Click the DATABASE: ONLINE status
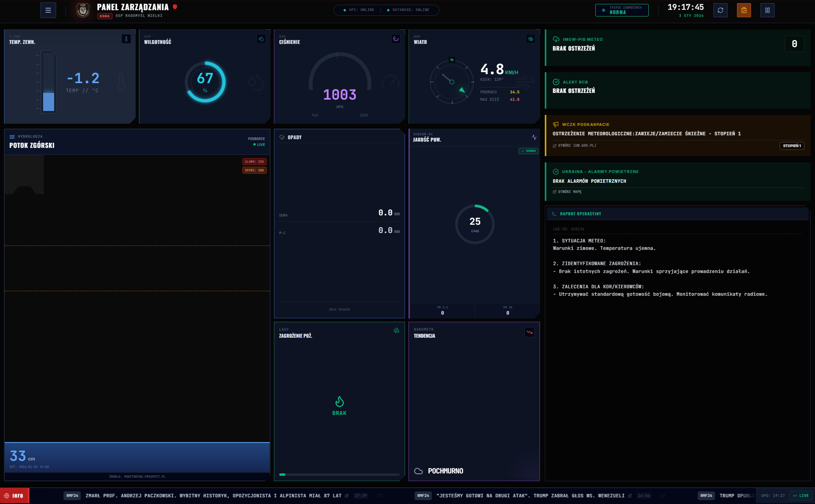The width and height of the screenshot is (815, 504). point(408,10)
